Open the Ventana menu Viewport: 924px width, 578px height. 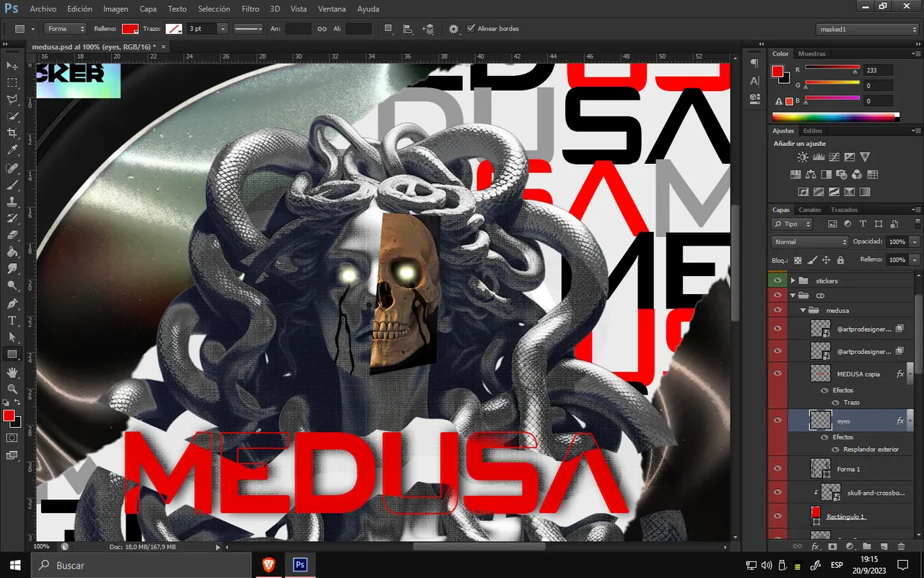(x=331, y=9)
